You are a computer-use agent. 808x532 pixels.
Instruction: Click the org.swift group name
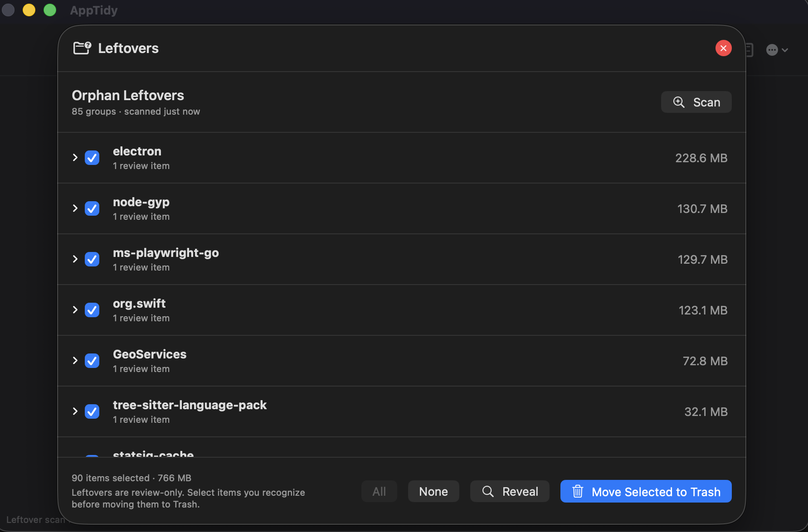[139, 304]
